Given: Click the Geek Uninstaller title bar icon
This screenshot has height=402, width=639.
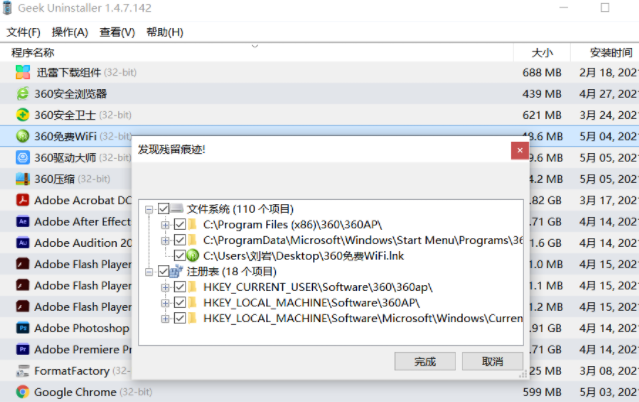Looking at the screenshot, I should click(7, 8).
